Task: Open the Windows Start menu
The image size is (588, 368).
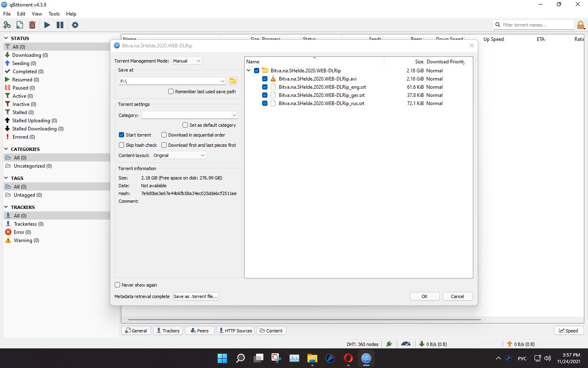Action: click(x=222, y=358)
